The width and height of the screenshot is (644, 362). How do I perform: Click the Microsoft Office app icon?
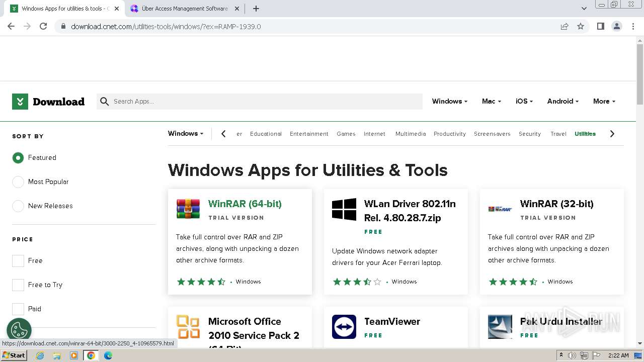click(188, 327)
